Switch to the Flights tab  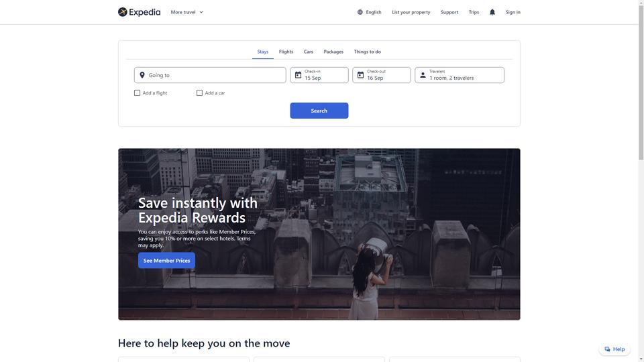pyautogui.click(x=286, y=52)
